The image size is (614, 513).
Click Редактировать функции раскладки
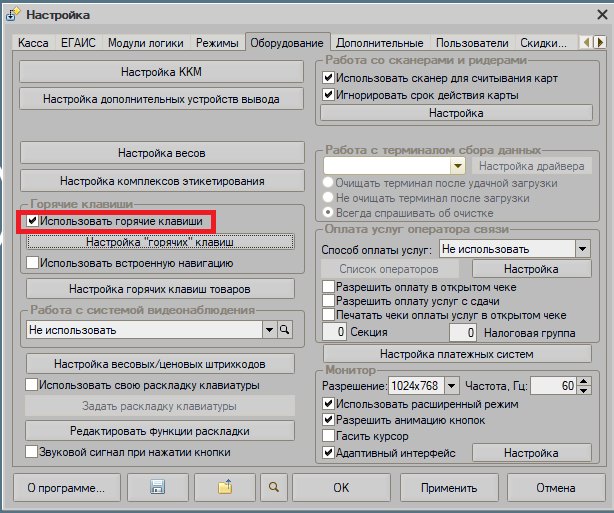pyautogui.click(x=160, y=431)
